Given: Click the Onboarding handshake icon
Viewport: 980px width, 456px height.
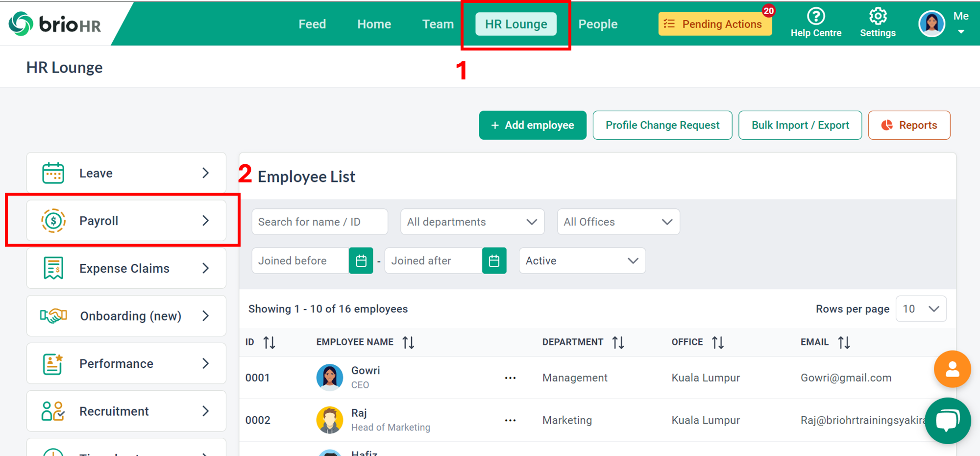Looking at the screenshot, I should tap(53, 316).
